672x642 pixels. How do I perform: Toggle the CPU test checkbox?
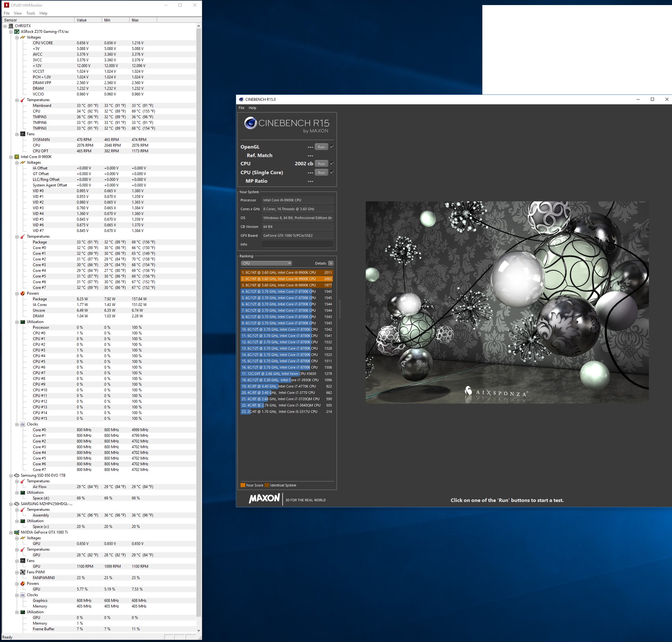point(332,163)
